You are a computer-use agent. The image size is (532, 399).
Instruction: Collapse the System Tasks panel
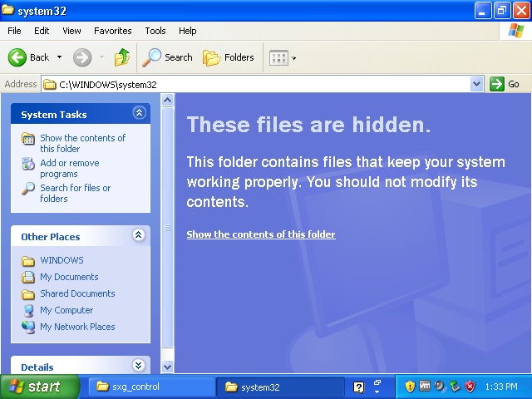tap(139, 113)
